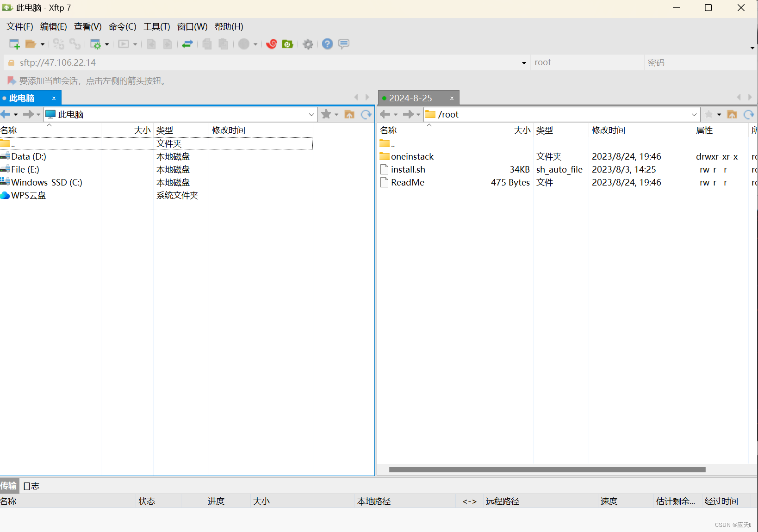Click the local pane back arrow
The height and width of the screenshot is (532, 758).
click(x=6, y=114)
